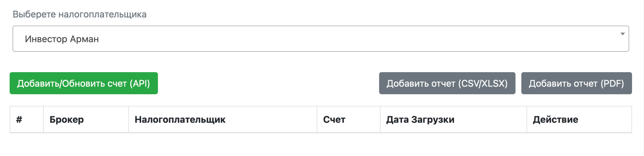This screenshot has height=156, width=644.
Task: Select the Инвестор Арман value in the combo box
Action: click(62, 39)
